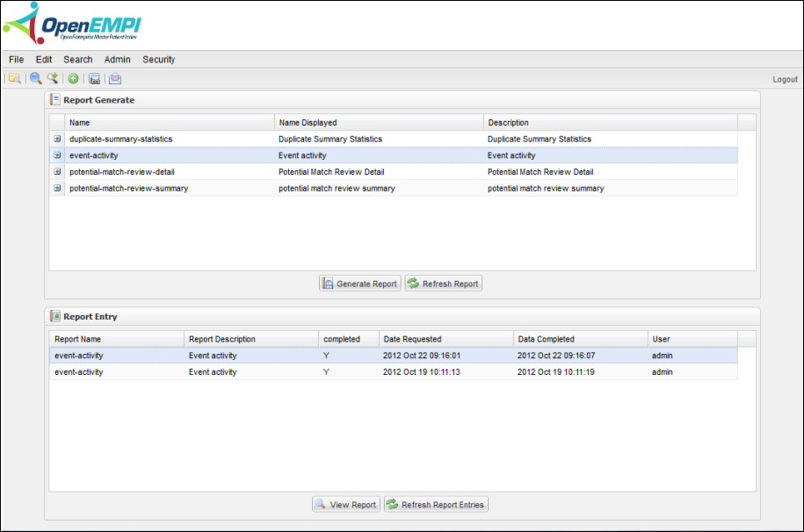Click the 'Event activity' Name Displayed cell
This screenshot has width=804, height=532.
click(302, 155)
